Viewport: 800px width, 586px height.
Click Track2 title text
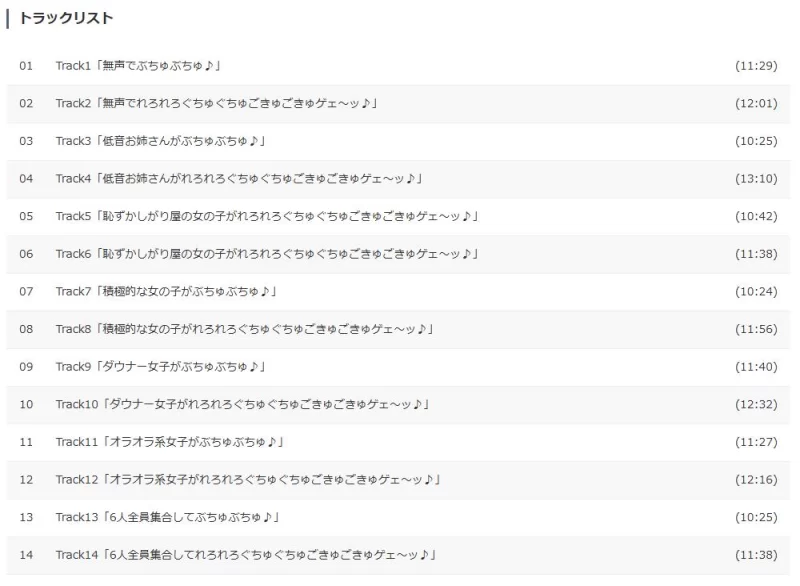(216, 104)
